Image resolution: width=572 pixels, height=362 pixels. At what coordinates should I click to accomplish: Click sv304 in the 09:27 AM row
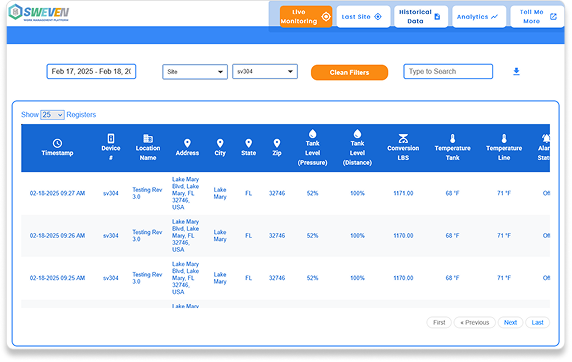click(x=111, y=193)
